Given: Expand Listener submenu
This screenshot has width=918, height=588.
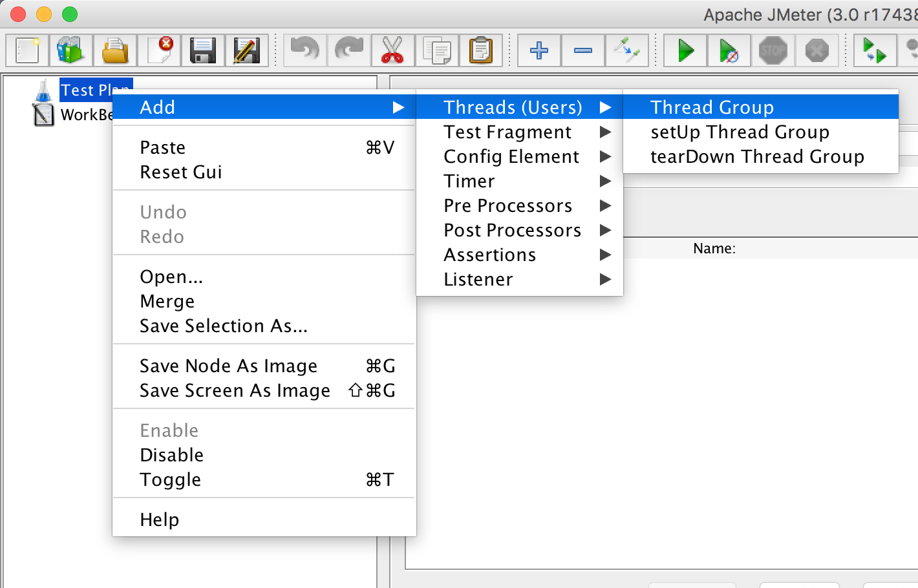Looking at the screenshot, I should (520, 279).
